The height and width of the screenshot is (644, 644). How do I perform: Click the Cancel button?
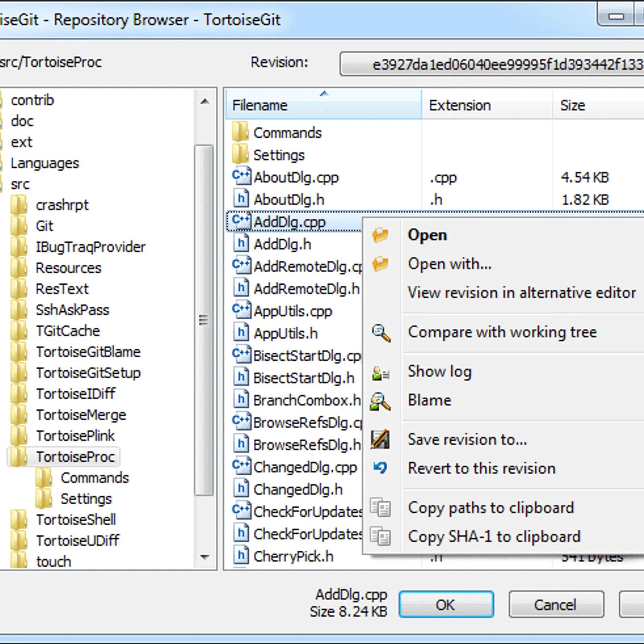coord(556,604)
